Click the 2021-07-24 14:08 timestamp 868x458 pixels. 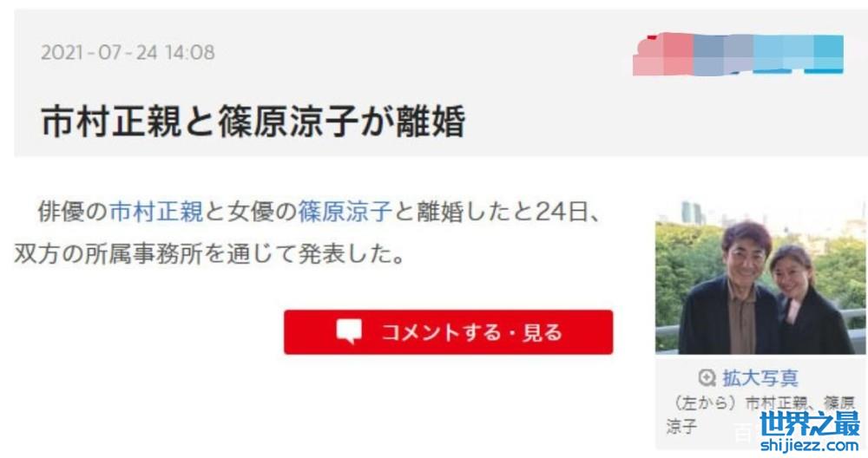128,53
